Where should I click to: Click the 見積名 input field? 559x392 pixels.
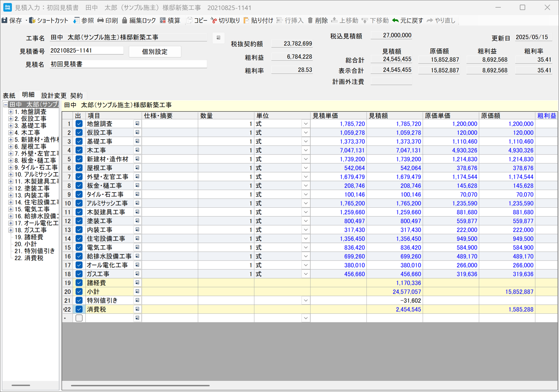128,64
